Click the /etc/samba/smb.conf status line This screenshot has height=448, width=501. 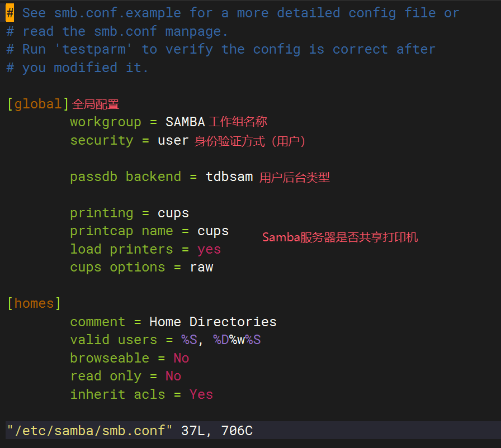pos(130,431)
